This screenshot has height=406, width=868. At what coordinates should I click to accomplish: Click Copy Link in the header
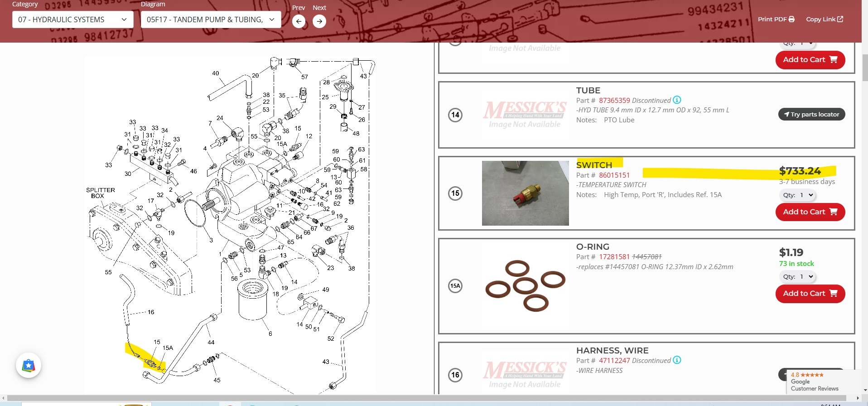click(825, 19)
